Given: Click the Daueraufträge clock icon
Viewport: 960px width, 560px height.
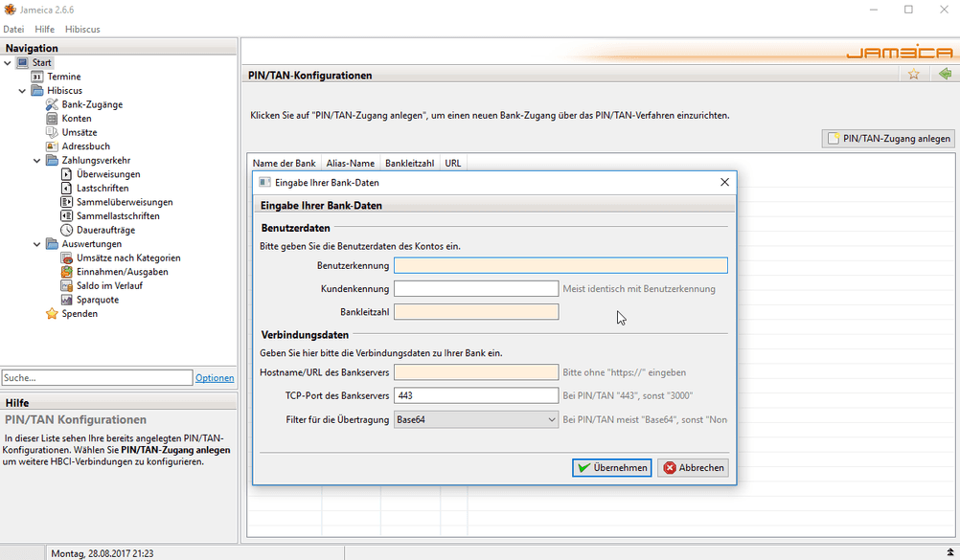Looking at the screenshot, I should click(x=67, y=230).
